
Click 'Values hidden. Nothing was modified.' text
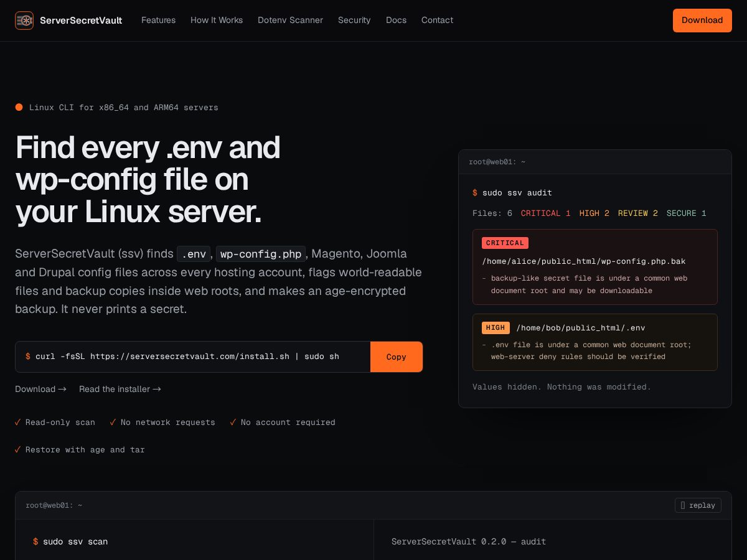tap(561, 387)
